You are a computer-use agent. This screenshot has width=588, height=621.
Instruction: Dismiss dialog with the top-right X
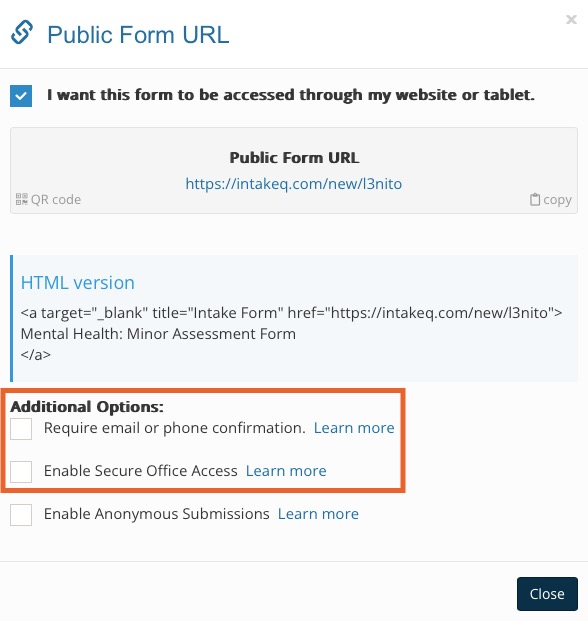pyautogui.click(x=571, y=19)
